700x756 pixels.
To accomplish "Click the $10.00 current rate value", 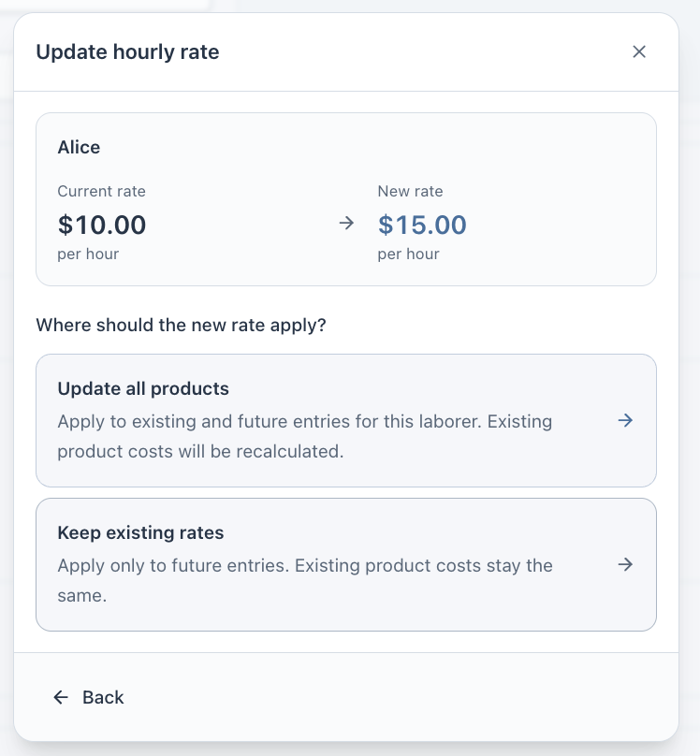I will (102, 225).
